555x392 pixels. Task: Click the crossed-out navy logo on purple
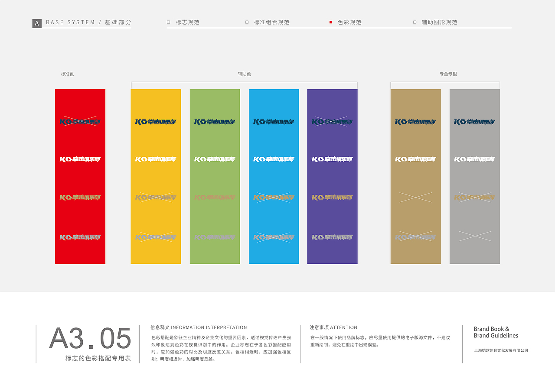(x=332, y=122)
